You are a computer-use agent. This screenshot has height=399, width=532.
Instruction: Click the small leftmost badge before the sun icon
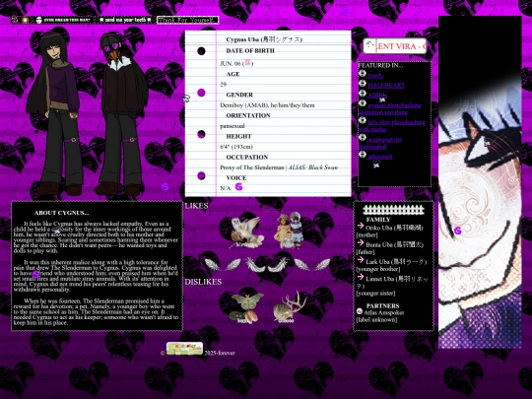[15, 20]
